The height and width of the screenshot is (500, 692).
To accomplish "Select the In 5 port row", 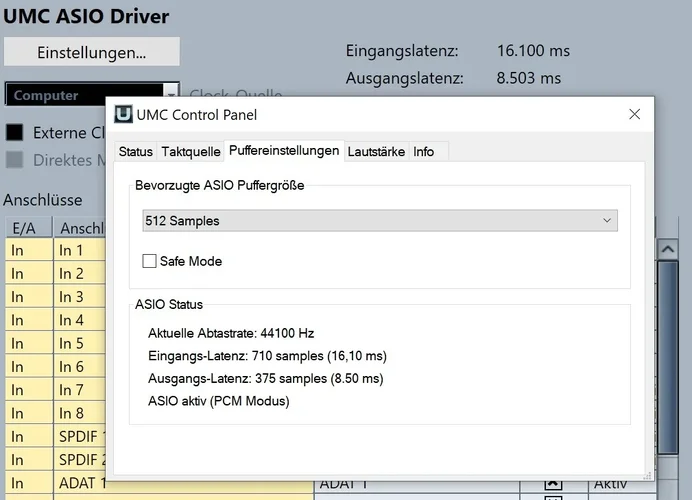I will pyautogui.click(x=55, y=343).
